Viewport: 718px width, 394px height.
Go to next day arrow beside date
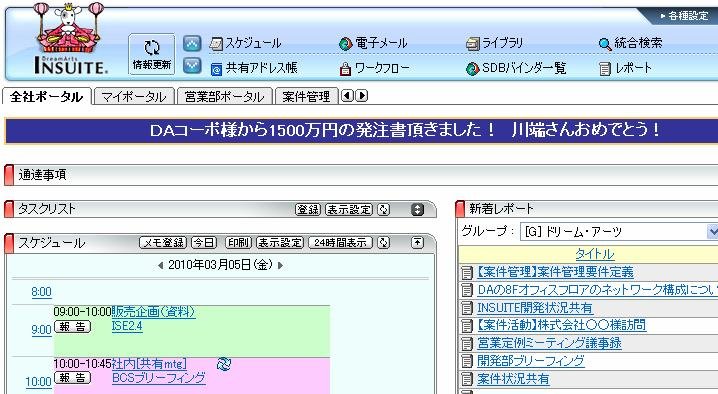tap(280, 265)
